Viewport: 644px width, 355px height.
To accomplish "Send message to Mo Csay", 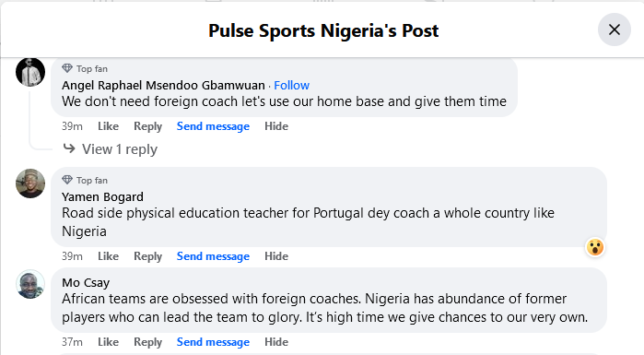I will click(x=213, y=342).
